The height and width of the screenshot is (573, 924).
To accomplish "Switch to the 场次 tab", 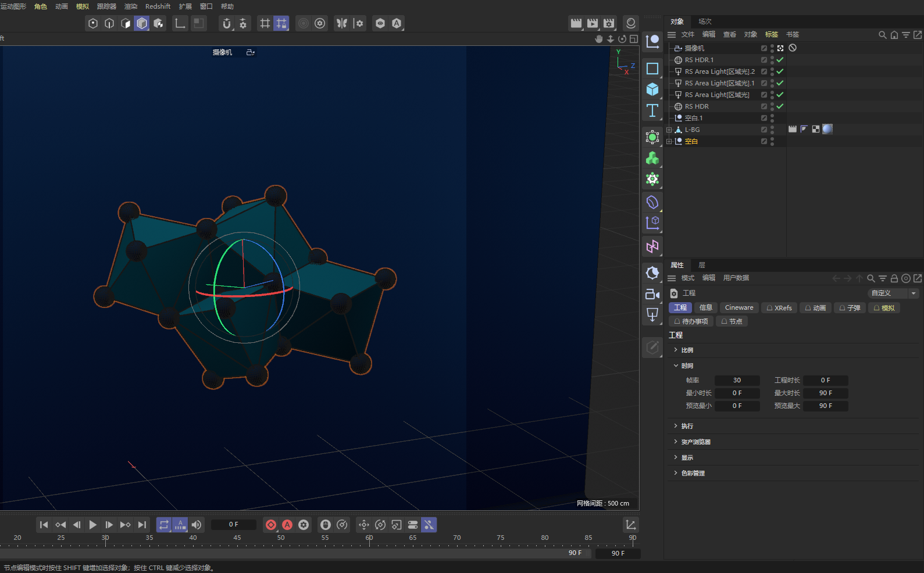I will pos(705,22).
